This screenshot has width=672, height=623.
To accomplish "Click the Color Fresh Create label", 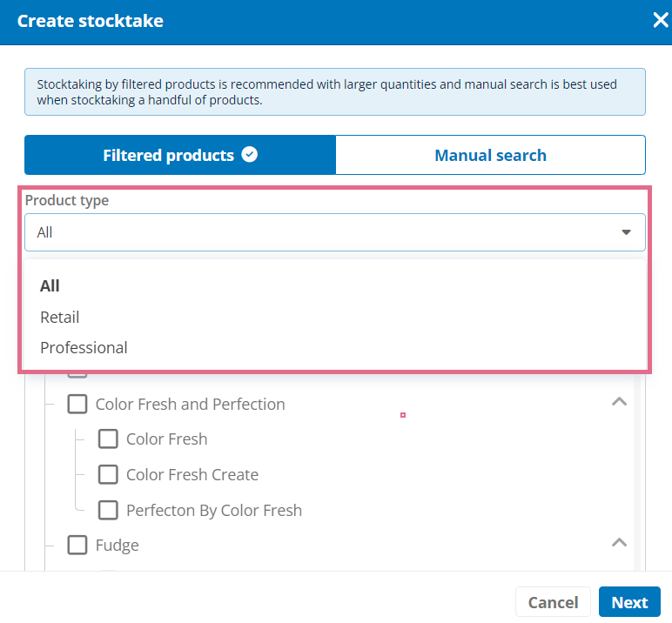I will click(192, 475).
